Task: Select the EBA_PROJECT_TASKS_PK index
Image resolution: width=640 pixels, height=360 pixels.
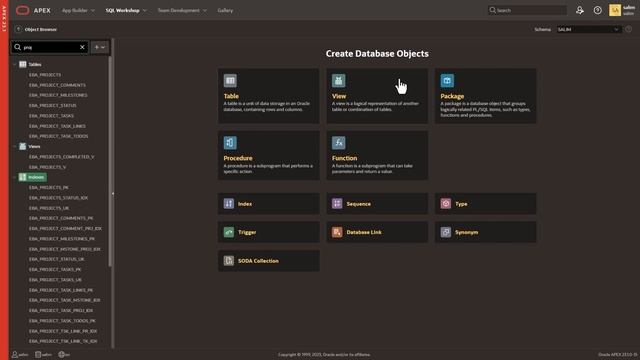Action: click(x=55, y=269)
